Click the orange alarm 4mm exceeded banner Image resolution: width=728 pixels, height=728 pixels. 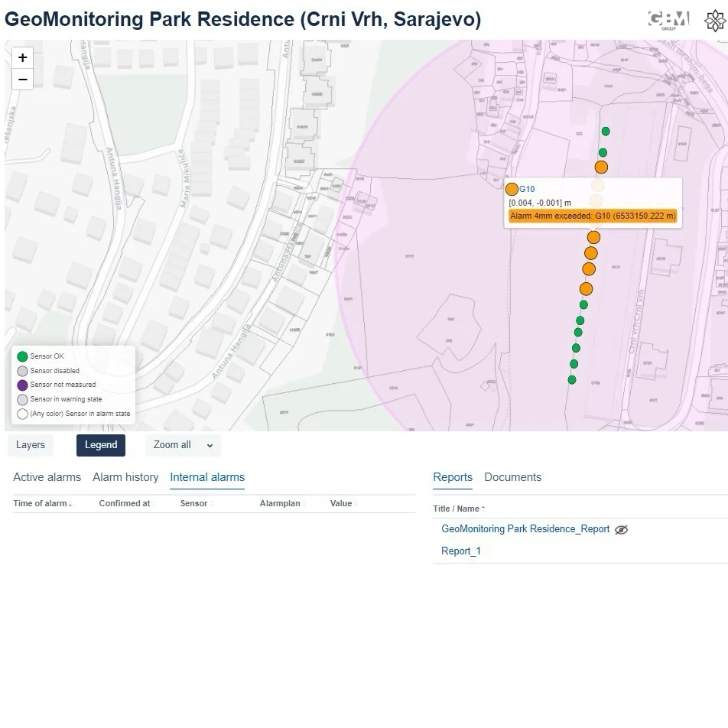(593, 216)
